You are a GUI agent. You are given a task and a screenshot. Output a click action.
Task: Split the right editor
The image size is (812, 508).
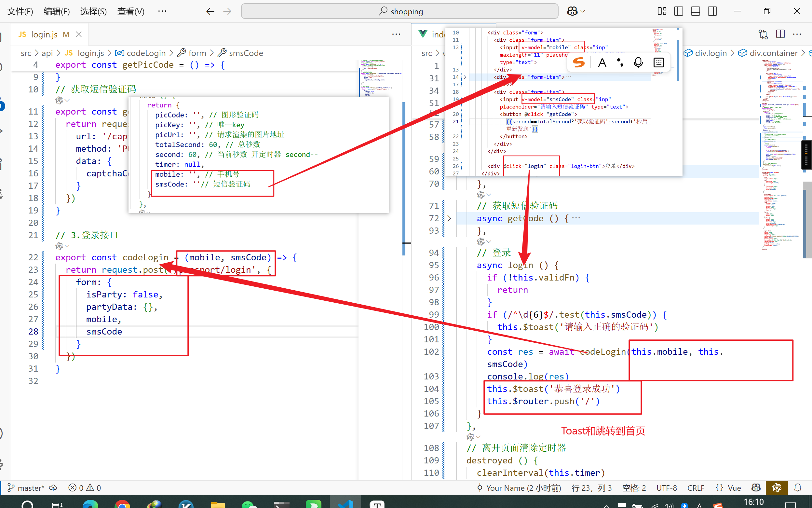[x=780, y=34]
